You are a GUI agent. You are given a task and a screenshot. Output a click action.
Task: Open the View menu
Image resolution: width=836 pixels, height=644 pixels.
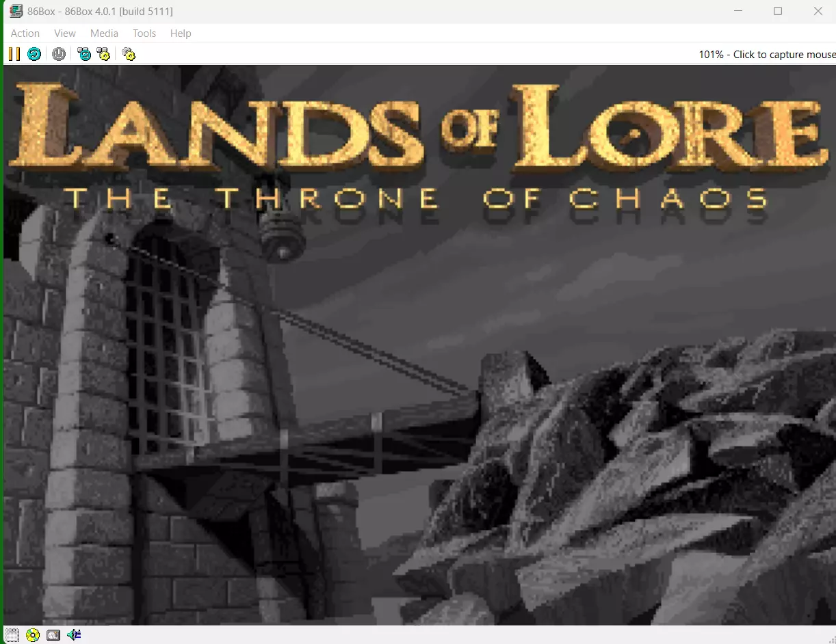click(65, 33)
